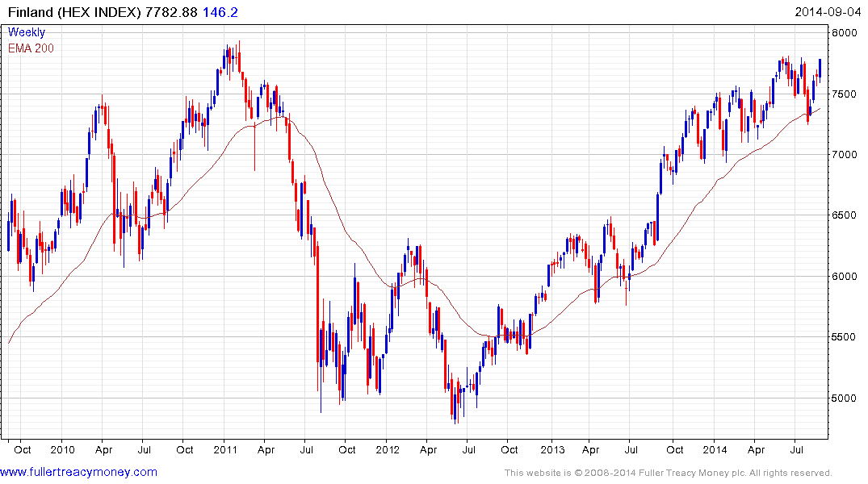Viewport: 868px width, 484px height.
Task: Click the chart date 2014-09-04
Action: pos(828,12)
